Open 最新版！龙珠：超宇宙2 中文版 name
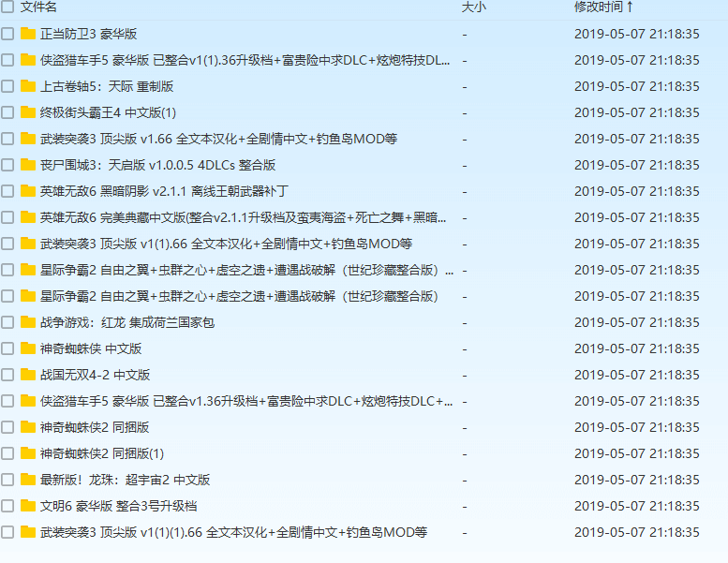 tap(125, 480)
